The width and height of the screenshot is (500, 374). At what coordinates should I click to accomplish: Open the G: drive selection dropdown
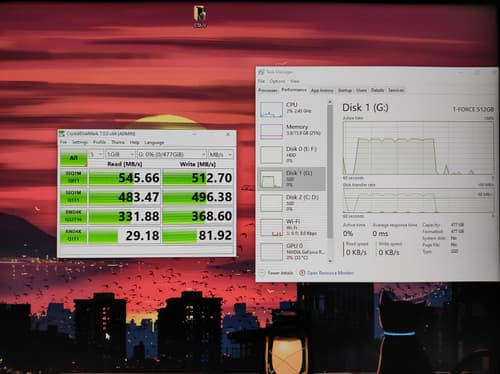(x=172, y=154)
